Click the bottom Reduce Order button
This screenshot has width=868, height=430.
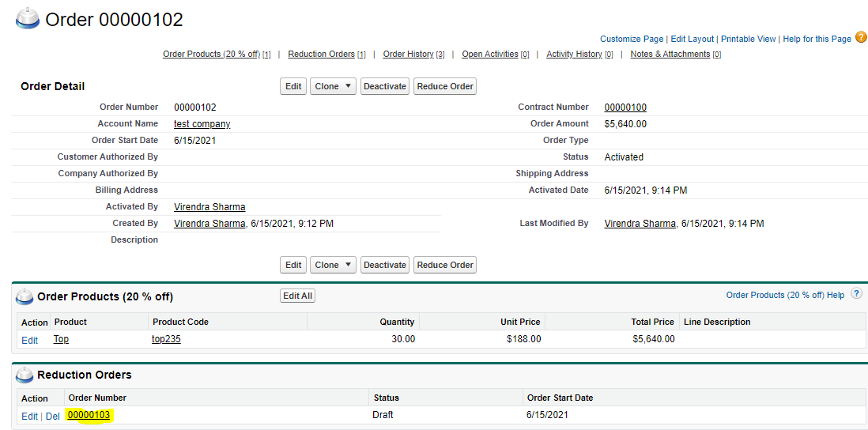[444, 265]
